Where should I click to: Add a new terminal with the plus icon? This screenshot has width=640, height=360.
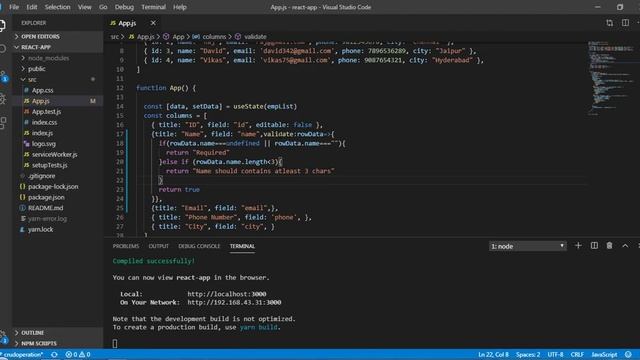point(578,246)
